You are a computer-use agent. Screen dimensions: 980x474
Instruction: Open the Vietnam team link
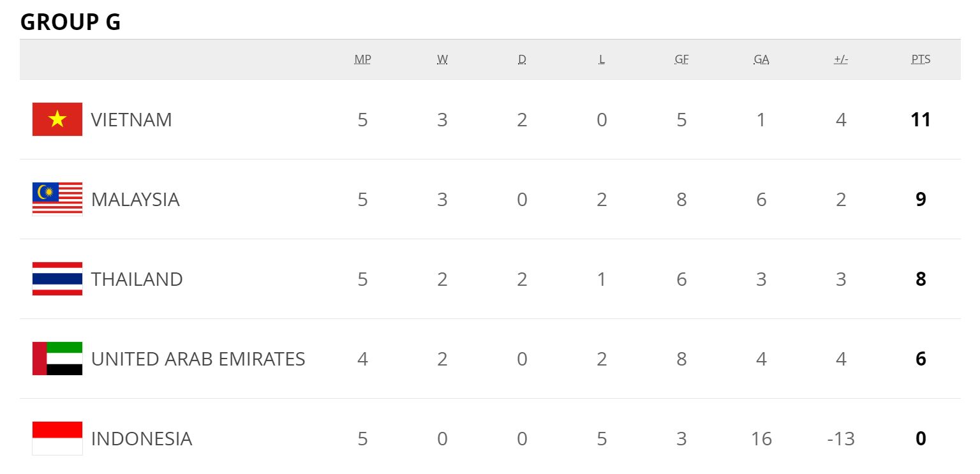131,120
